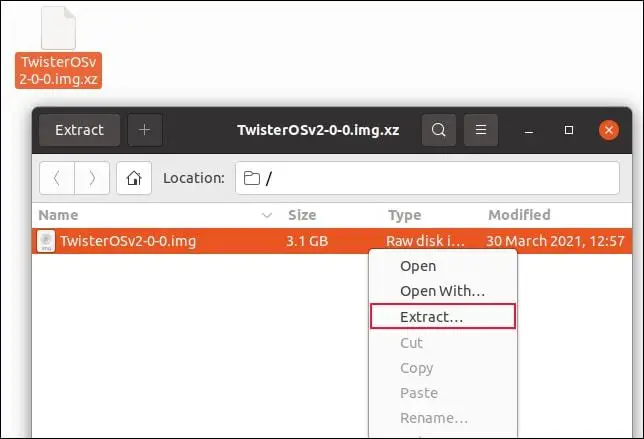Sort by Type column header

pos(405,215)
